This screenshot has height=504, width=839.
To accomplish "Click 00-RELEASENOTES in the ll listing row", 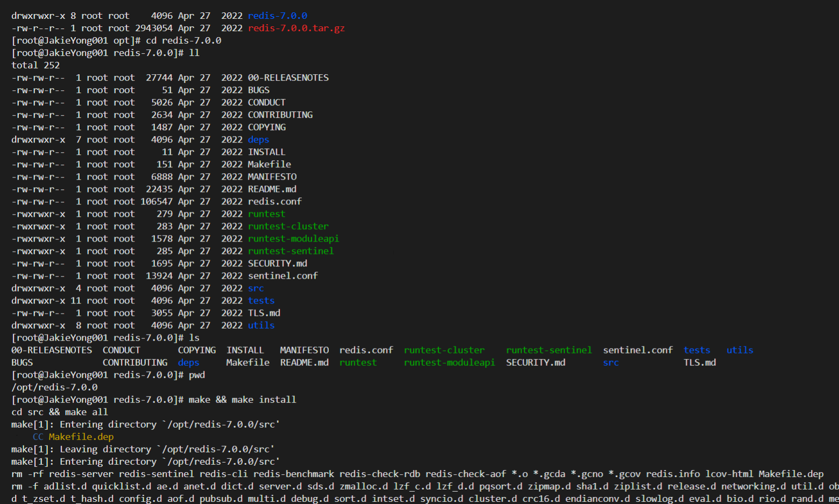I will 288,77.
